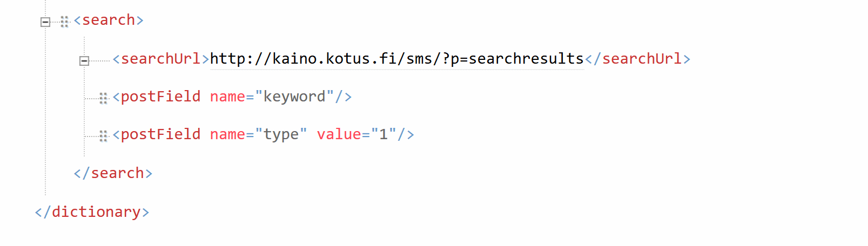The height and width of the screenshot is (246, 868).
Task: Click name attribute of type postField
Action: point(227,135)
